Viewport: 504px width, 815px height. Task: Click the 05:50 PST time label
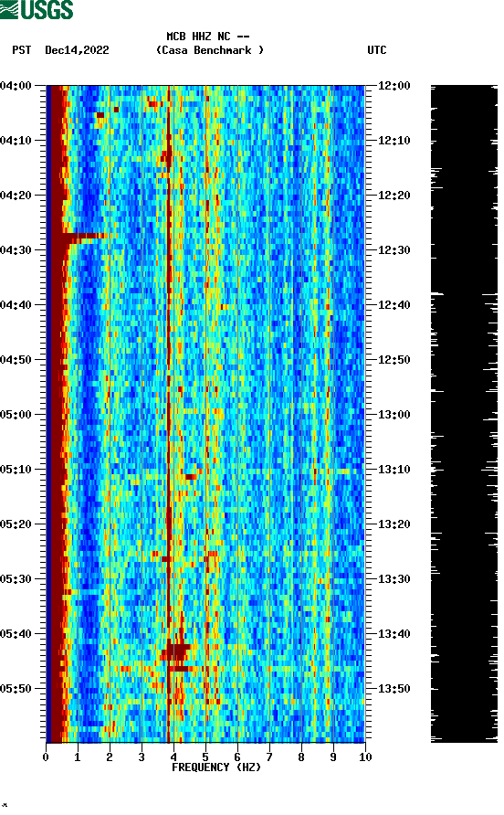pos(16,689)
